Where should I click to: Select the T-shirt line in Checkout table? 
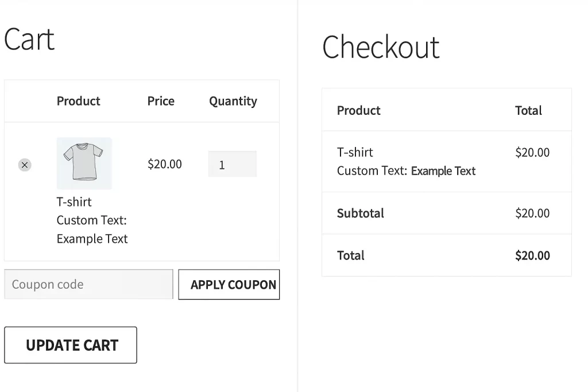coord(355,152)
